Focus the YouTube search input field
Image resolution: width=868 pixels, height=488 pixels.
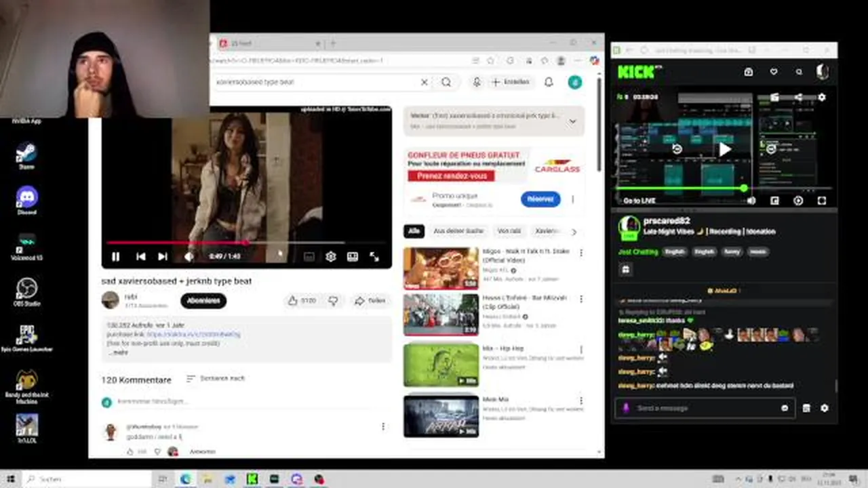[315, 82]
